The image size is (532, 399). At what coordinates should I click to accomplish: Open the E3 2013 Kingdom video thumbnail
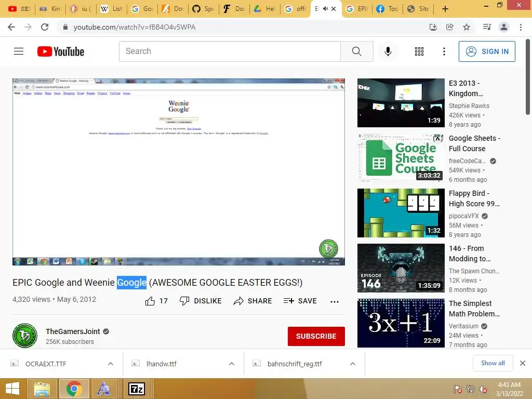(x=401, y=103)
